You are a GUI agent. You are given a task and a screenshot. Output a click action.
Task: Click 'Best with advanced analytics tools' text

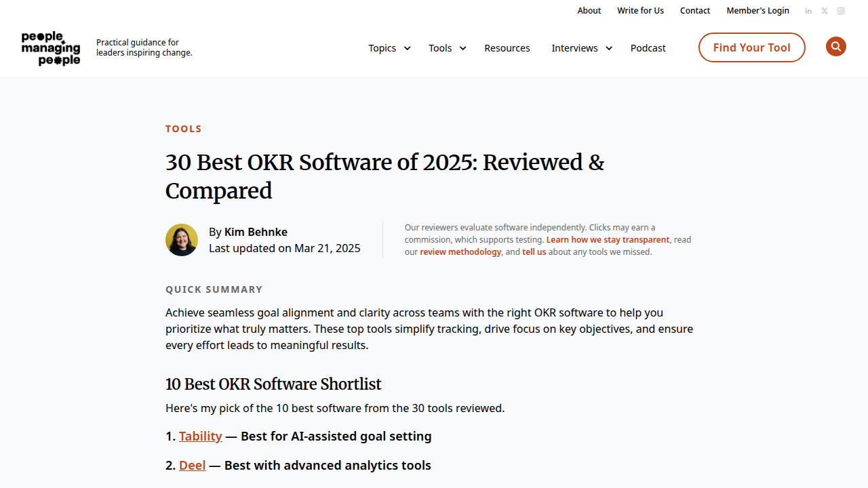click(328, 466)
